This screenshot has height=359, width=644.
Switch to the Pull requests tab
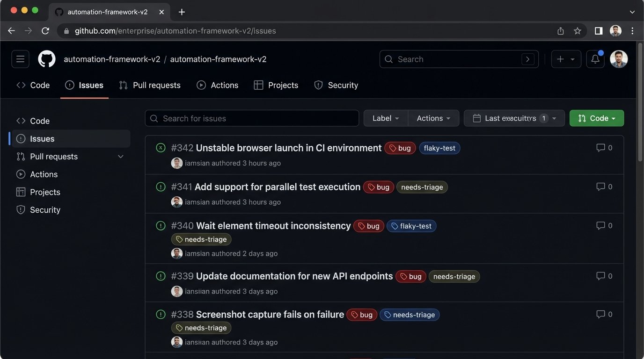[149, 85]
